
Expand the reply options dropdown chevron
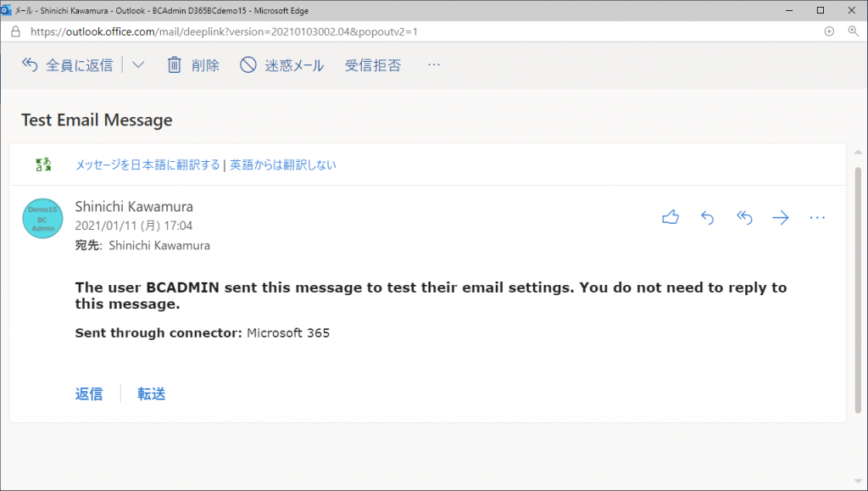pyautogui.click(x=138, y=64)
